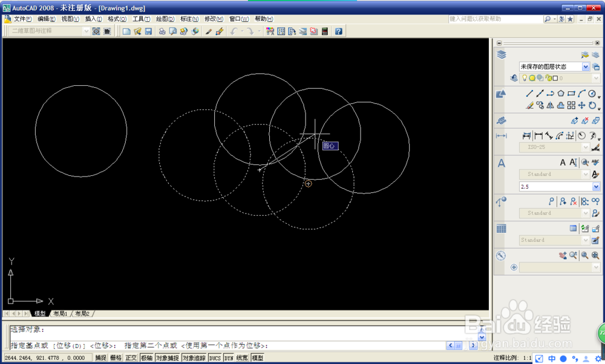Toggle DYN dynamic input
The width and height of the screenshot is (605, 364).
click(229, 358)
